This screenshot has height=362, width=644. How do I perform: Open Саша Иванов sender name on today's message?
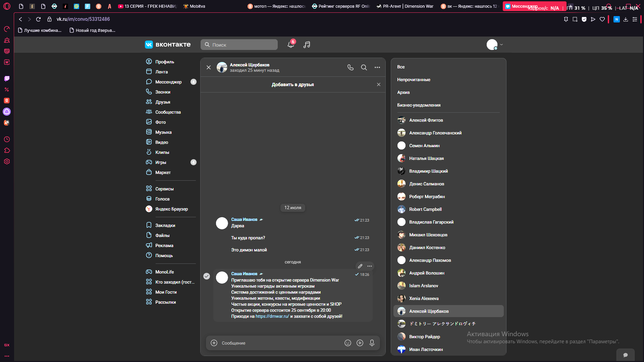(x=244, y=274)
